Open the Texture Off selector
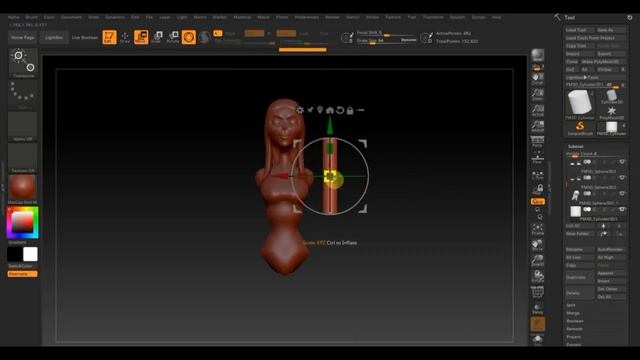 pyautogui.click(x=23, y=158)
